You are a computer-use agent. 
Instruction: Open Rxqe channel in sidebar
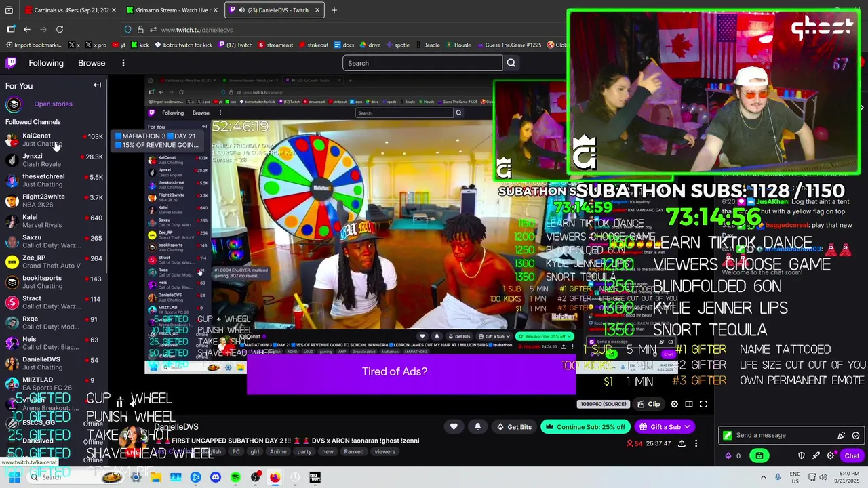[54, 323]
